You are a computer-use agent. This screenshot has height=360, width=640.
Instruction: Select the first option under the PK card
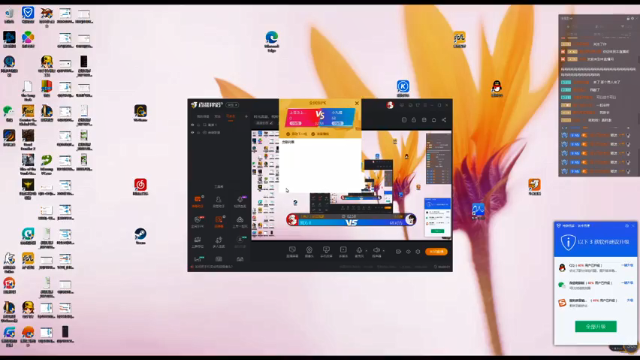pyautogui.click(x=296, y=134)
